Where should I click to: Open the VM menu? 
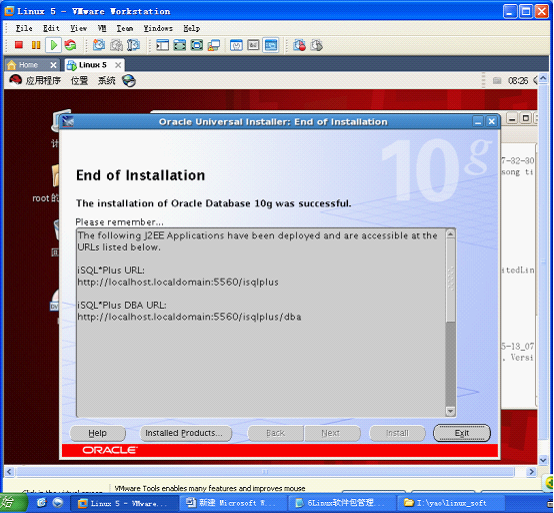point(102,28)
